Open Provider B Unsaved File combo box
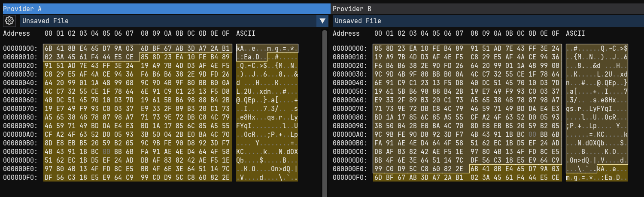The height and width of the screenshot is (197, 644). coord(488,21)
